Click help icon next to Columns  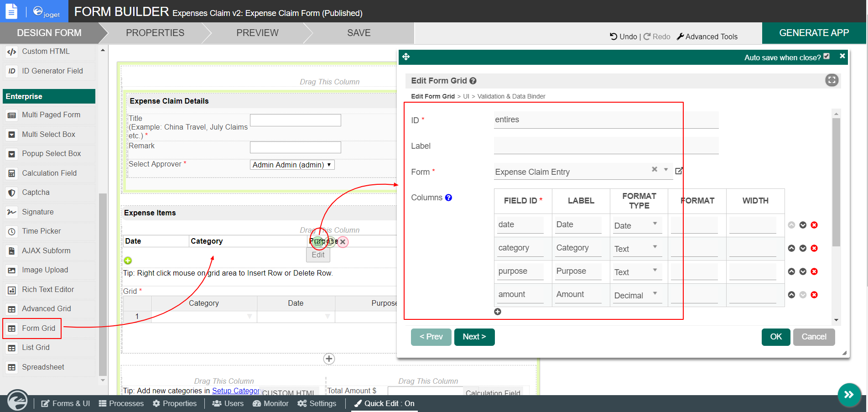(x=448, y=198)
